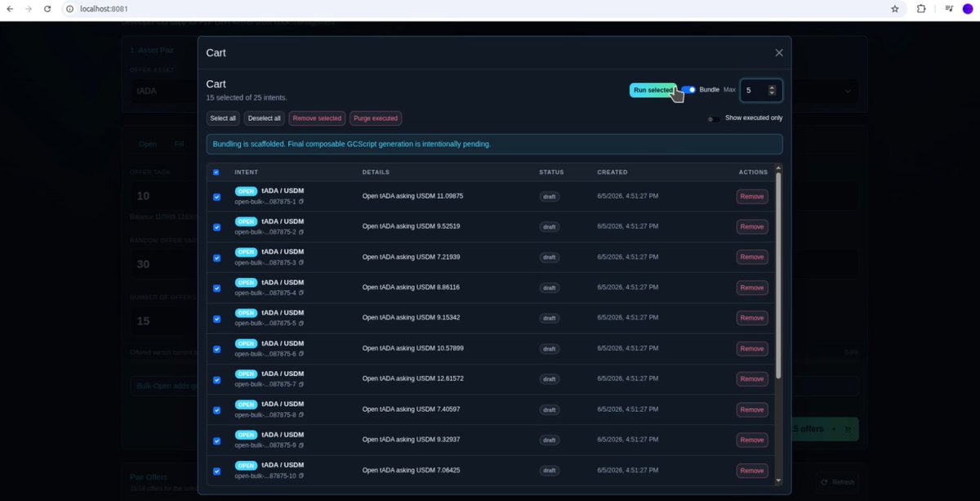Uncheck the intent asking USDM 10.57899
Viewport: 980px width, 501px height.
(x=216, y=349)
